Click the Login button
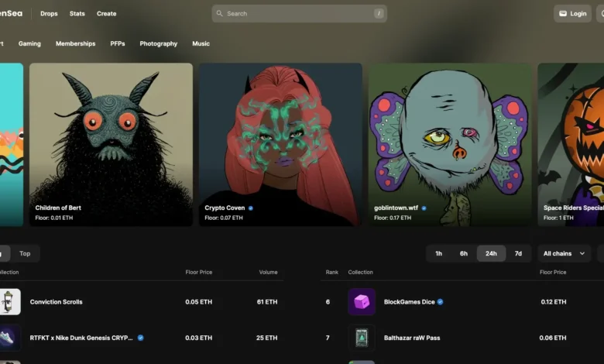The image size is (604, 364). [x=572, y=14]
